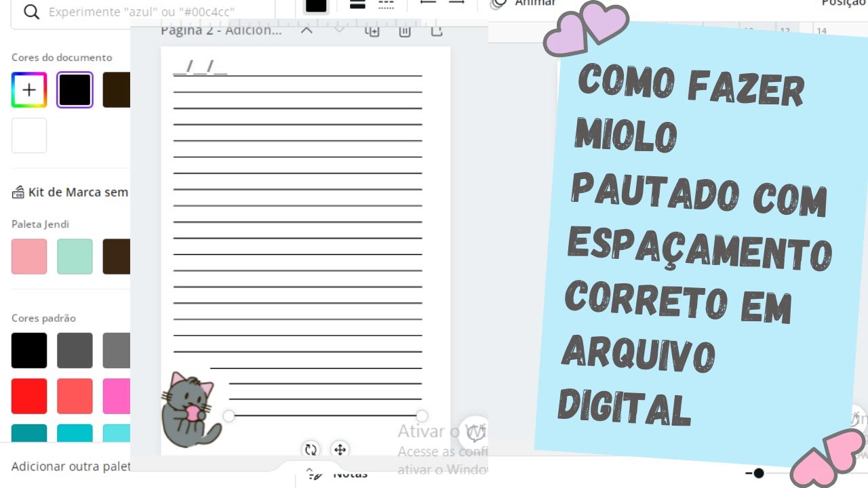This screenshot has width=868, height=488.
Task: Choose bright red in Cores padrão
Action: pyautogui.click(x=29, y=396)
